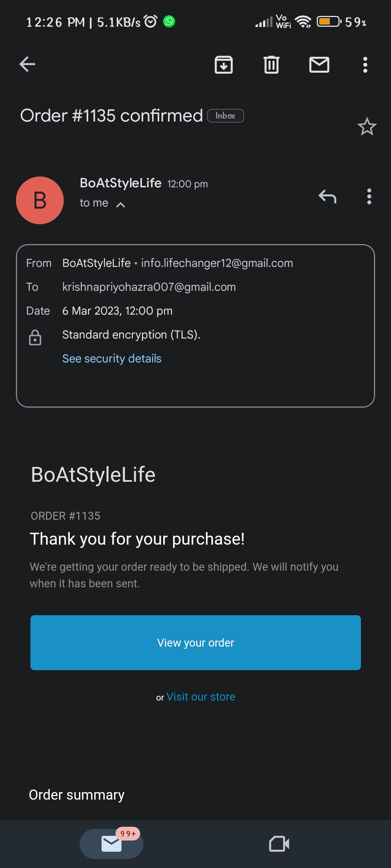Star the Order #1135 email
The height and width of the screenshot is (868, 391).
point(367,127)
